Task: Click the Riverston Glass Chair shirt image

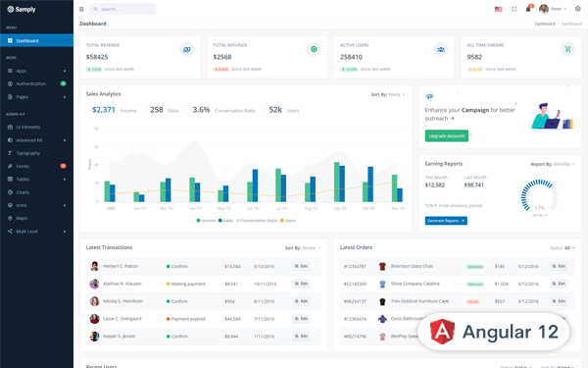Action: [x=382, y=266]
